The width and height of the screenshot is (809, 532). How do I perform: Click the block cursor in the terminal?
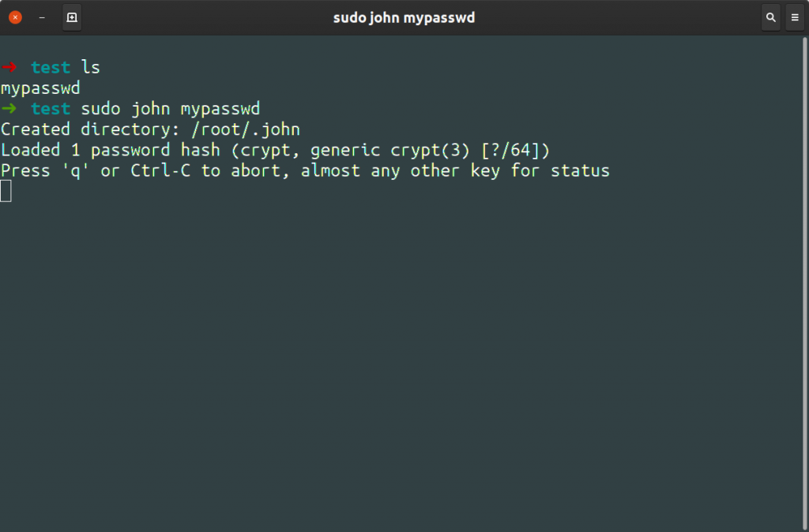(x=6, y=191)
